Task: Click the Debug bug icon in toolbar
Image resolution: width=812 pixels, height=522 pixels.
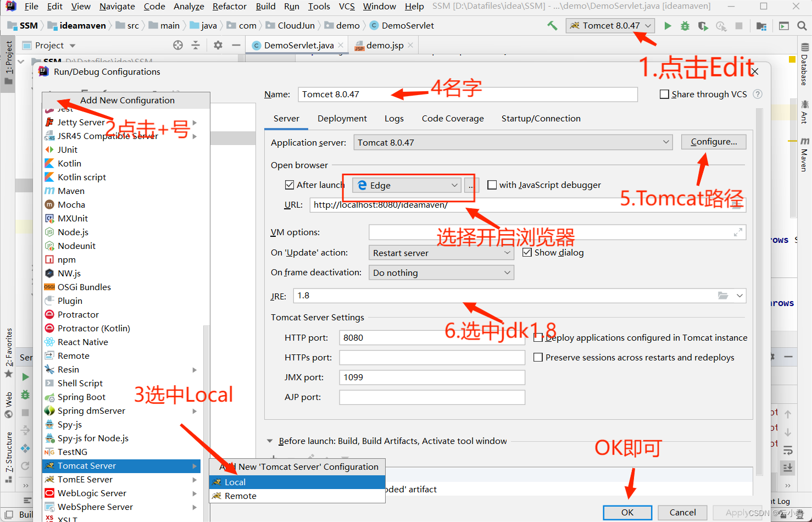Action: [x=685, y=26]
